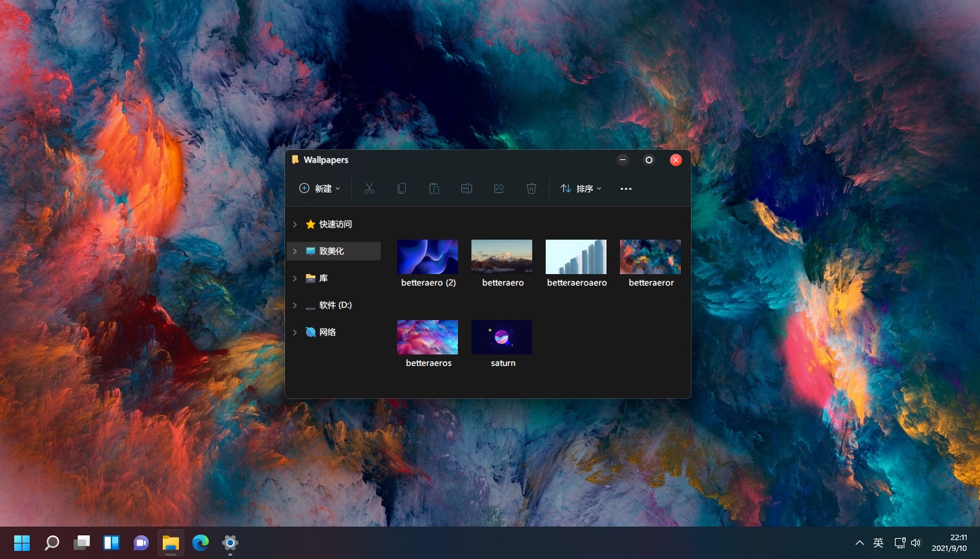Click the Rename icon in toolbar

tap(467, 188)
